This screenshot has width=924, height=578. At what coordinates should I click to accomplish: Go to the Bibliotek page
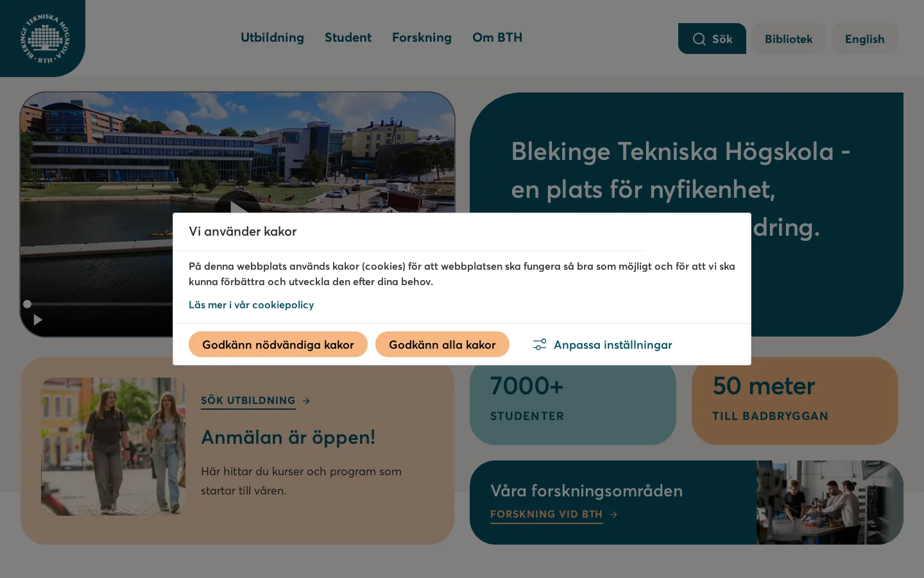tap(789, 39)
